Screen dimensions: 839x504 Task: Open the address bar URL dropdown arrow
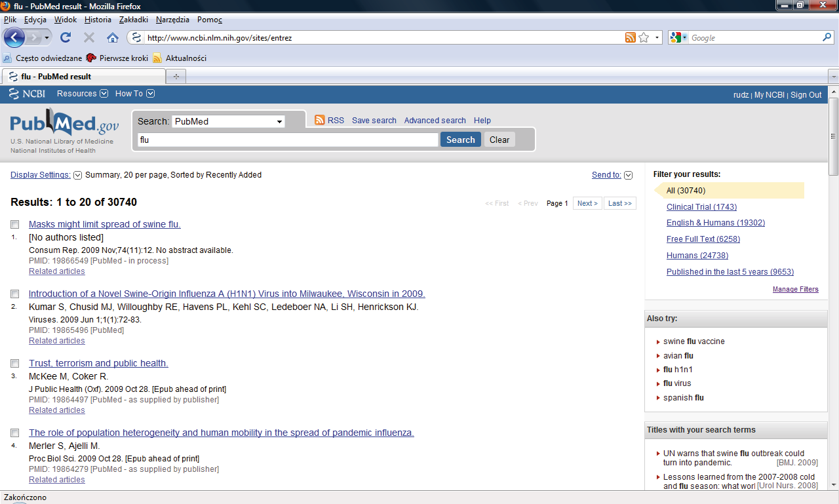[x=657, y=37]
